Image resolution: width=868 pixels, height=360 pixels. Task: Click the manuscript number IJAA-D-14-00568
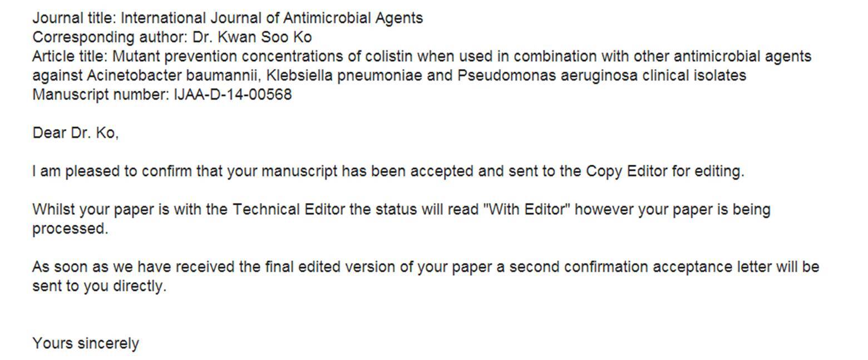pos(233,95)
